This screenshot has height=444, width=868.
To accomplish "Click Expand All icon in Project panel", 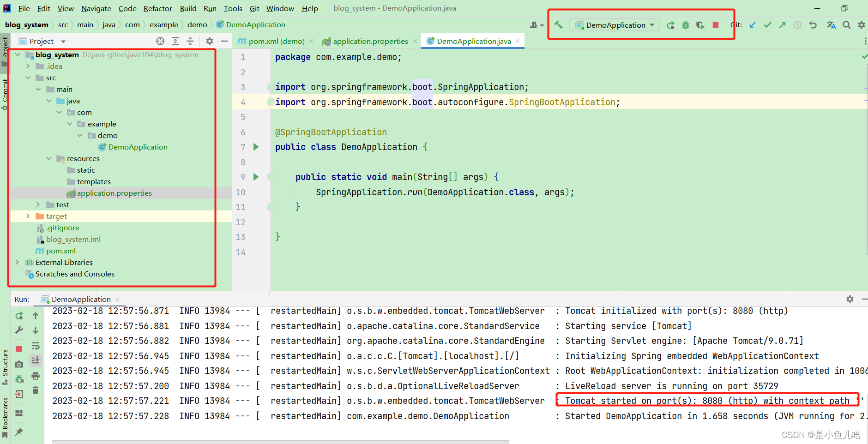I will (175, 41).
